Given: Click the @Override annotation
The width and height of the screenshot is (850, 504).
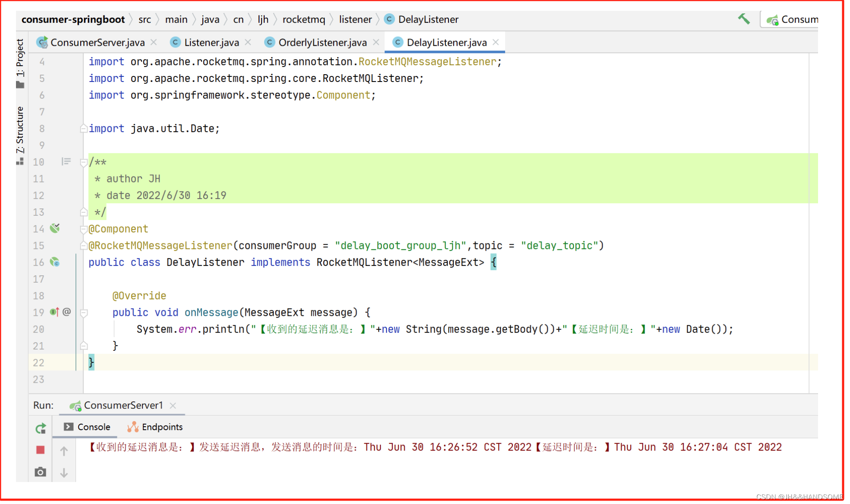Looking at the screenshot, I should pos(139,296).
